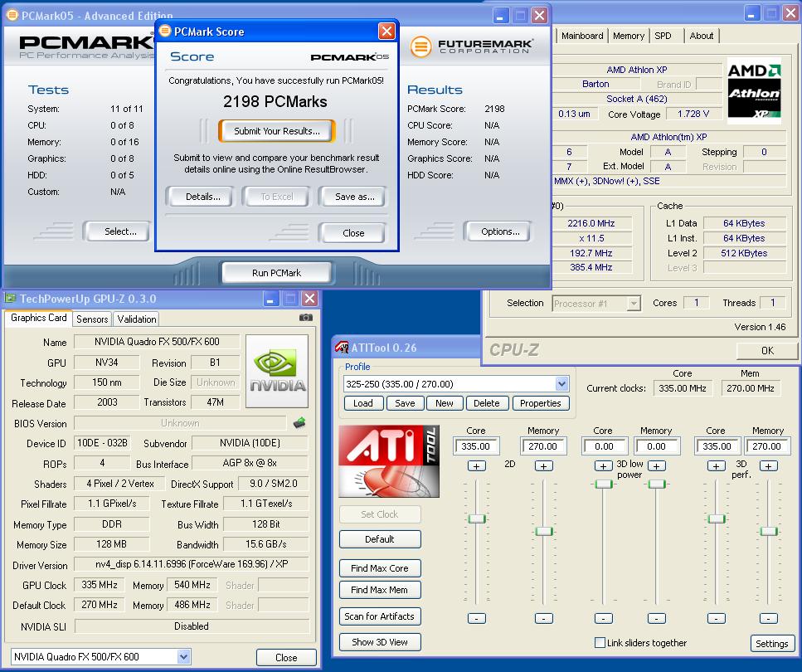
Task: Click the 2D Core clock slider handle
Action: tap(477, 519)
